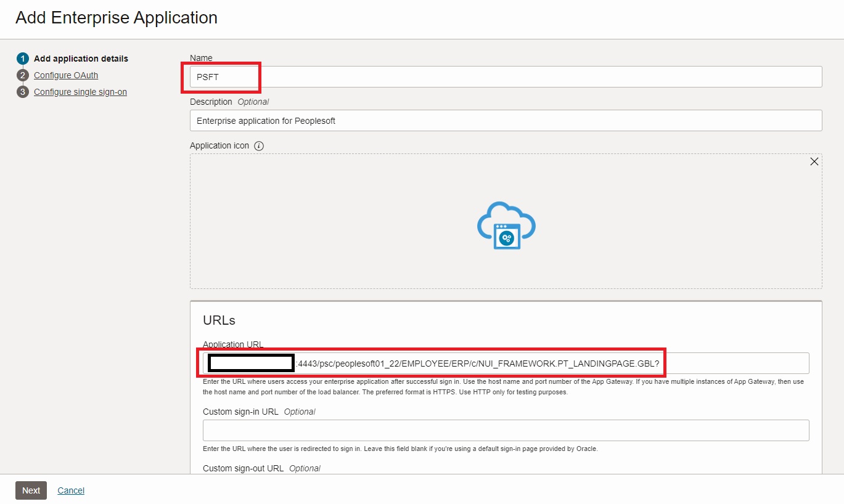Viewport: 844px width, 504px height.
Task: Click the Application icon upload area
Action: pyautogui.click(x=506, y=221)
